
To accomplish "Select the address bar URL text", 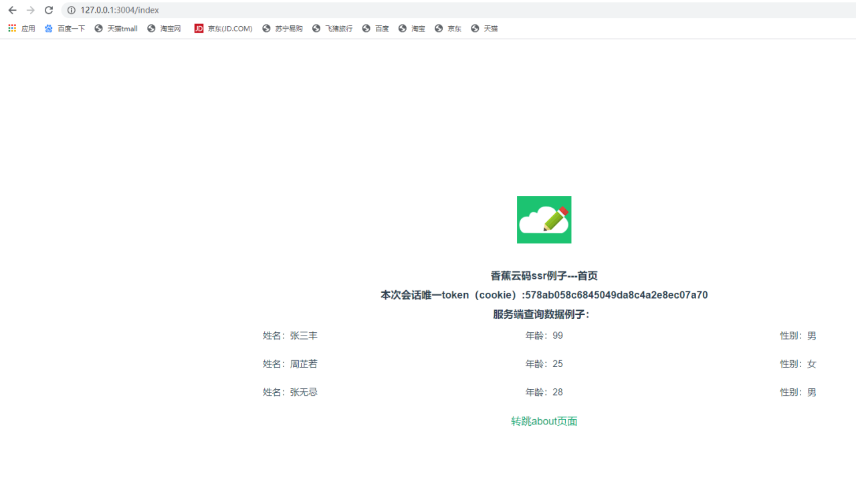I will click(x=121, y=10).
